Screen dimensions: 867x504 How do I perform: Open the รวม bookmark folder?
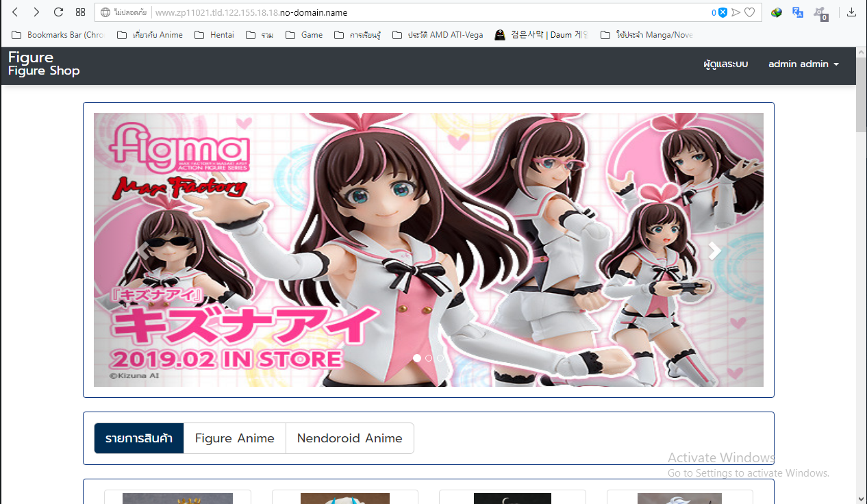click(259, 35)
